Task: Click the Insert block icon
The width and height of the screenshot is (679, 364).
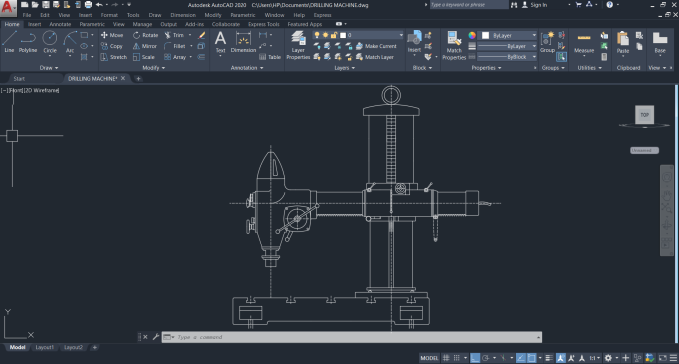Action: tap(414, 42)
